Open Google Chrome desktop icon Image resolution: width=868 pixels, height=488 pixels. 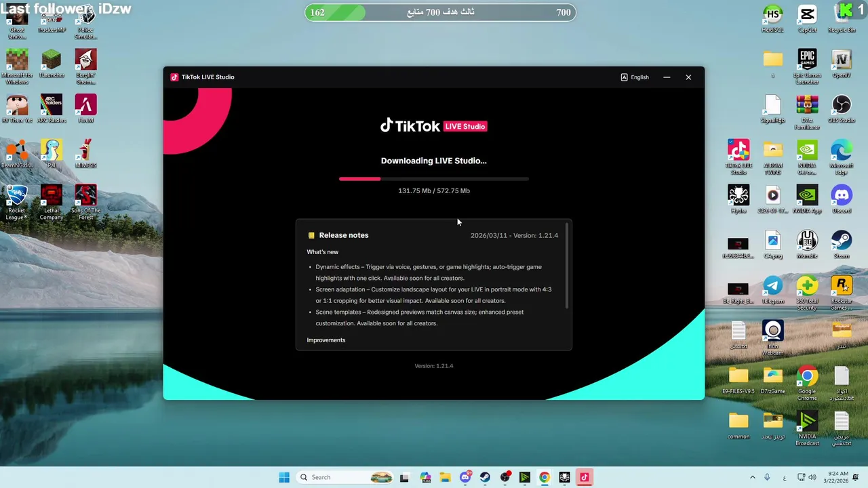tap(807, 384)
